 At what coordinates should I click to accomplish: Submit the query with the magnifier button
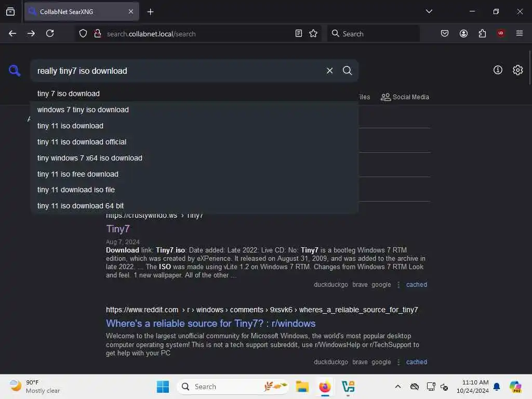pos(347,71)
